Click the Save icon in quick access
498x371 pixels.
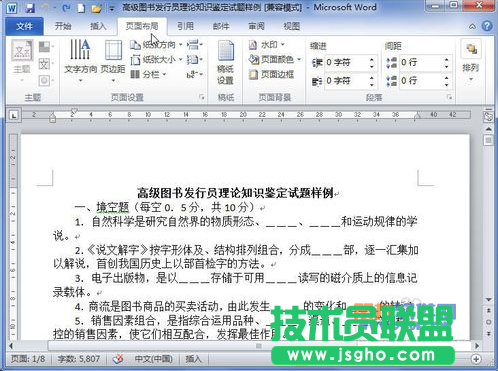(x=30, y=8)
